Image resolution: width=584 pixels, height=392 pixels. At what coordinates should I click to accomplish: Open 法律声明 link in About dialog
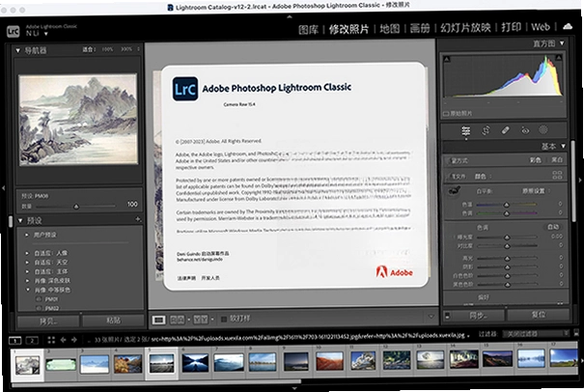[x=186, y=278]
